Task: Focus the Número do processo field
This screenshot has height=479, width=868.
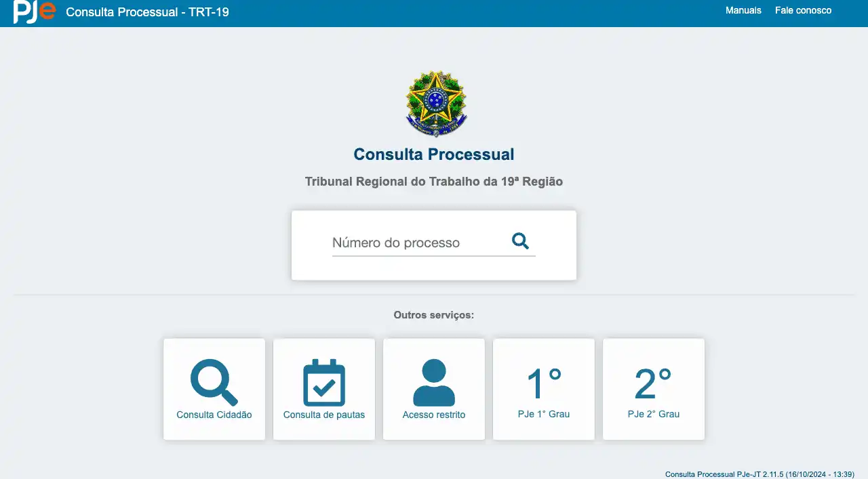Action: (x=417, y=243)
